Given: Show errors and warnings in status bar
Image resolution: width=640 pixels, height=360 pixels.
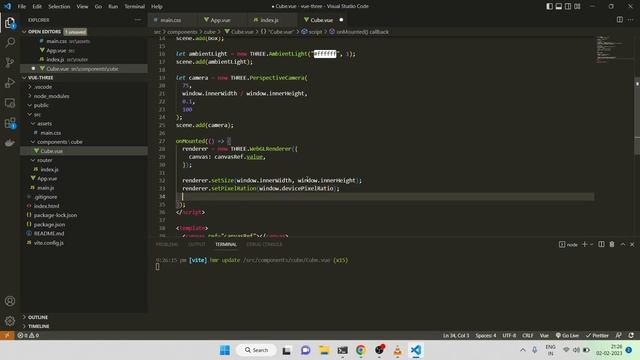Looking at the screenshot, I should click(x=28, y=335).
